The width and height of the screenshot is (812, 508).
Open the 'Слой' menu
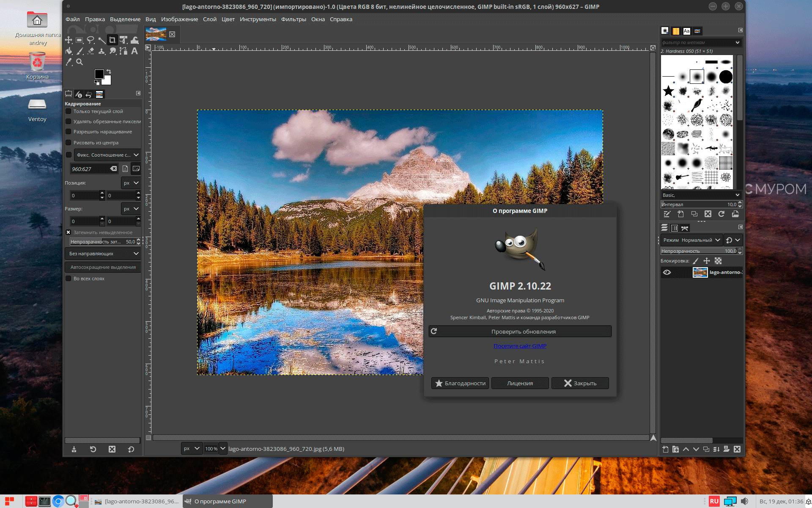pyautogui.click(x=209, y=19)
